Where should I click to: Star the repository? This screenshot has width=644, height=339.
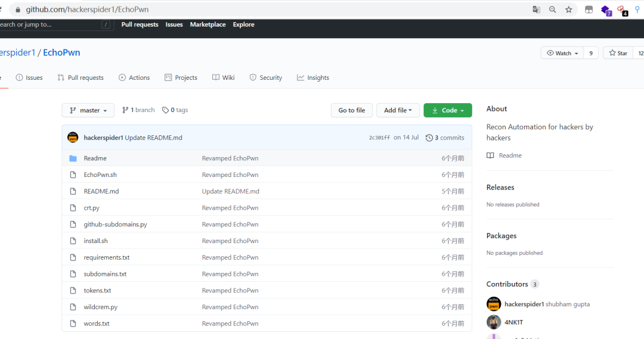pos(618,54)
